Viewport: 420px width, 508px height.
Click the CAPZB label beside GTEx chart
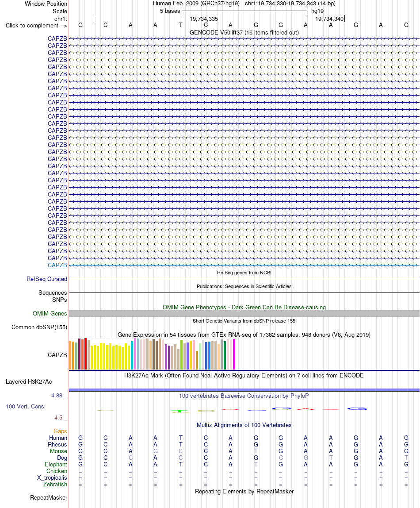tap(57, 355)
